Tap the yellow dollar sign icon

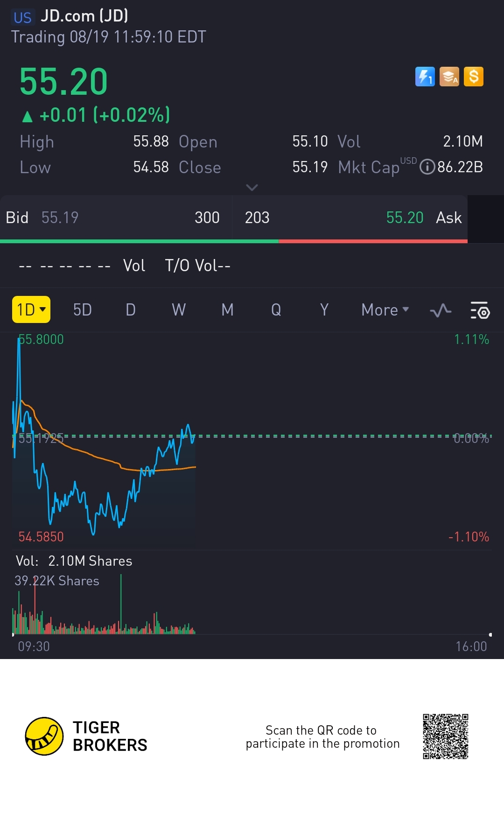(474, 77)
